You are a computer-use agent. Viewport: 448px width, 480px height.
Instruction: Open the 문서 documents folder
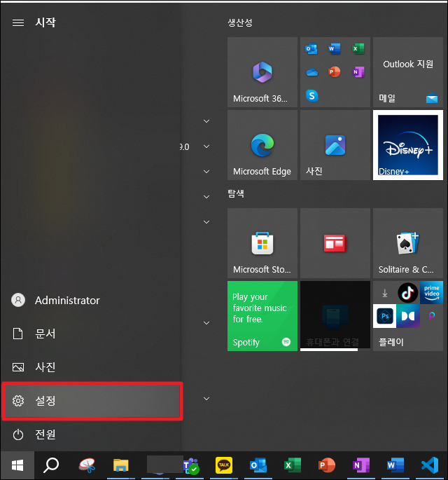tap(92, 334)
